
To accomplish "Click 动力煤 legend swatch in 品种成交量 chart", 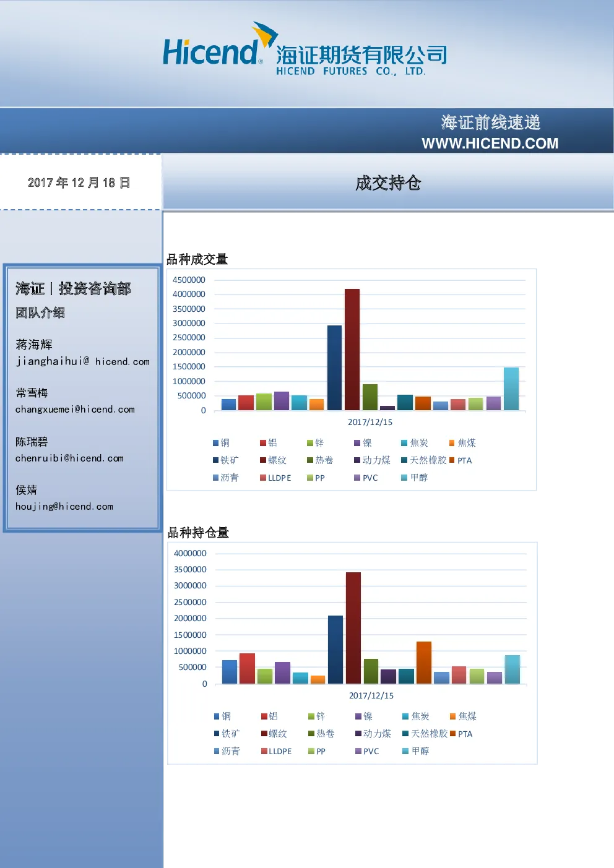I will (357, 460).
